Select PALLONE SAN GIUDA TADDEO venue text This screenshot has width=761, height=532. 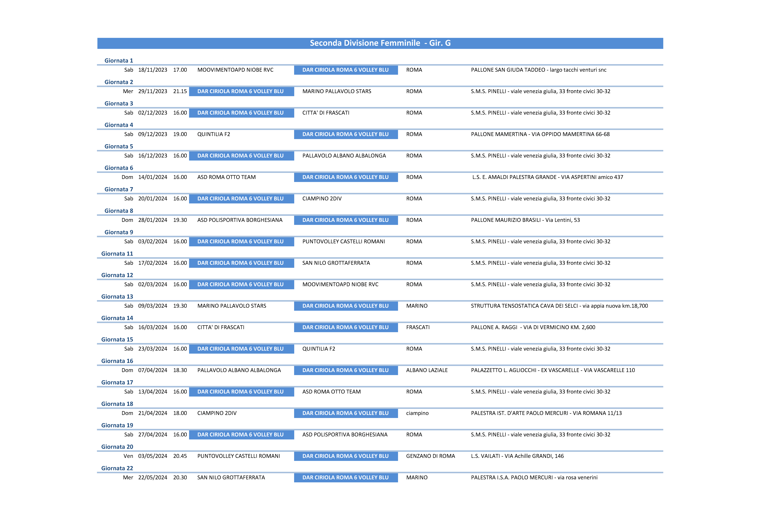point(539,70)
